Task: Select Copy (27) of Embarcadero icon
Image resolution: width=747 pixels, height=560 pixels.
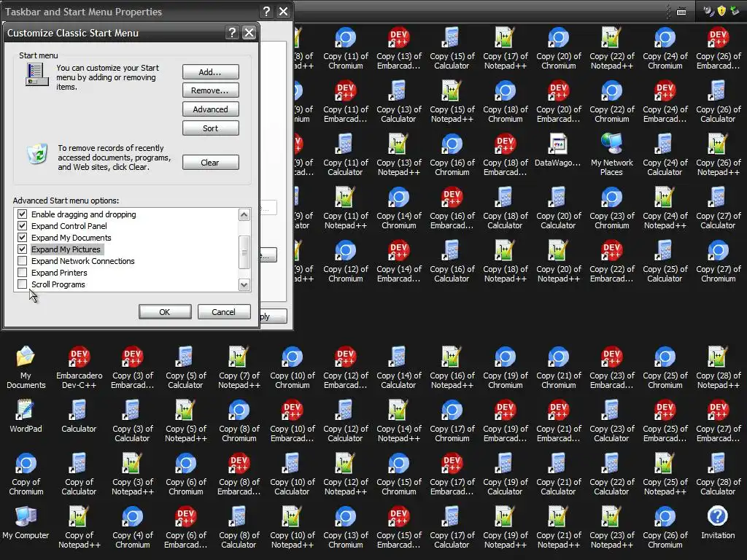Action: tap(718, 421)
